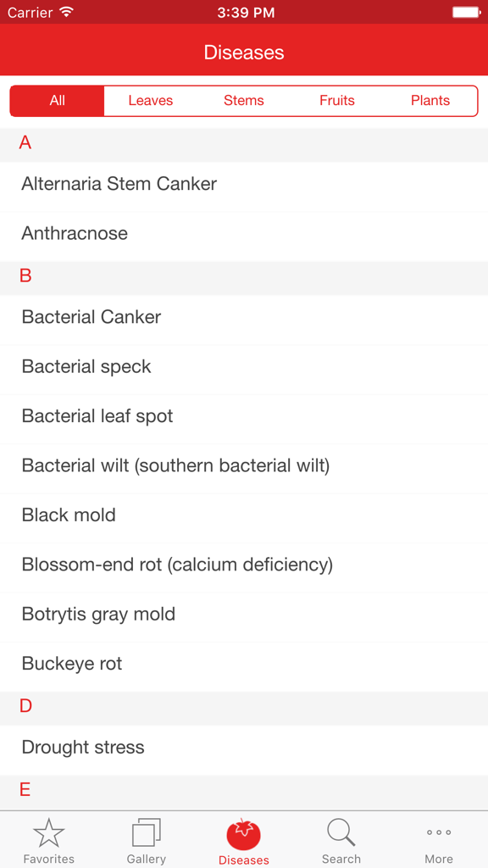The image size is (488, 868).
Task: Select the Stems category
Action: click(244, 100)
